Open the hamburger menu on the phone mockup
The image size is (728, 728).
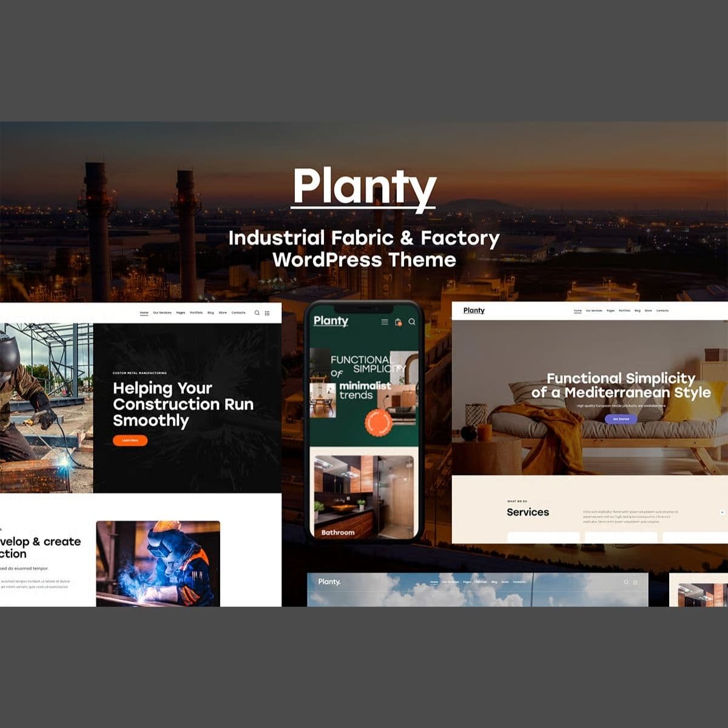coord(384,322)
